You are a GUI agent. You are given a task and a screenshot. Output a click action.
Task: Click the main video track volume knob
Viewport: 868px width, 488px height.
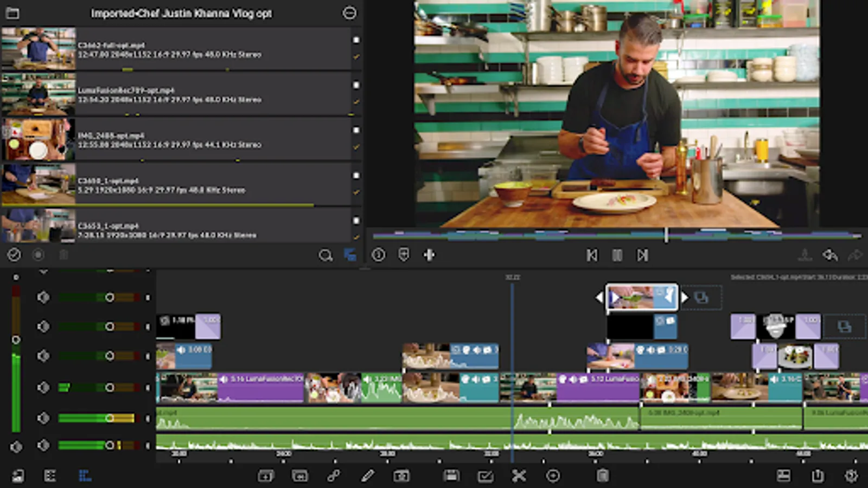[x=110, y=387]
